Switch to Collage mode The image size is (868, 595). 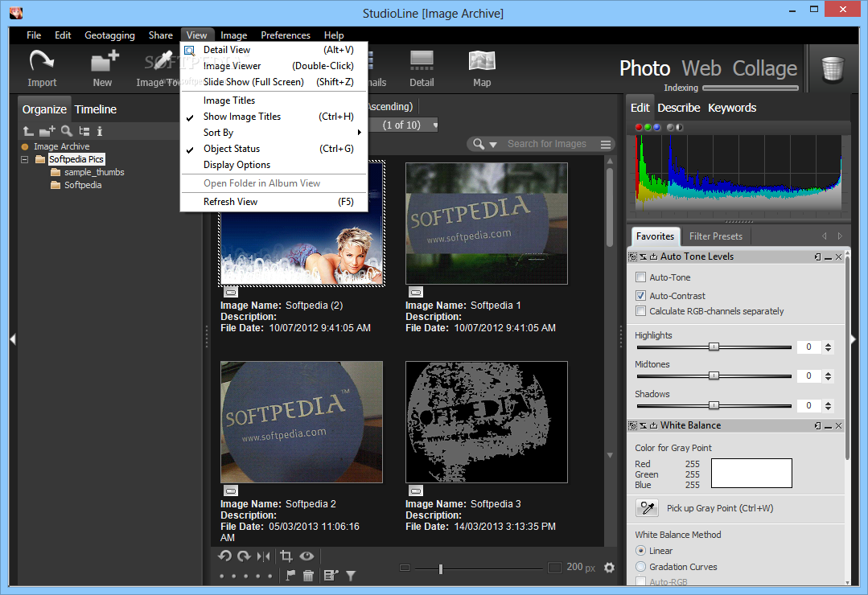(764, 68)
